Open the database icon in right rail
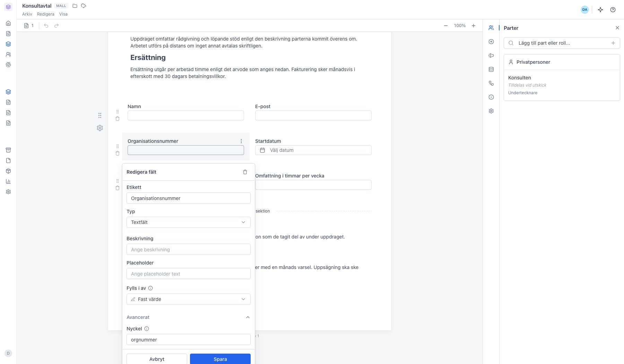Screen dimensions: 624x364 coord(491,69)
